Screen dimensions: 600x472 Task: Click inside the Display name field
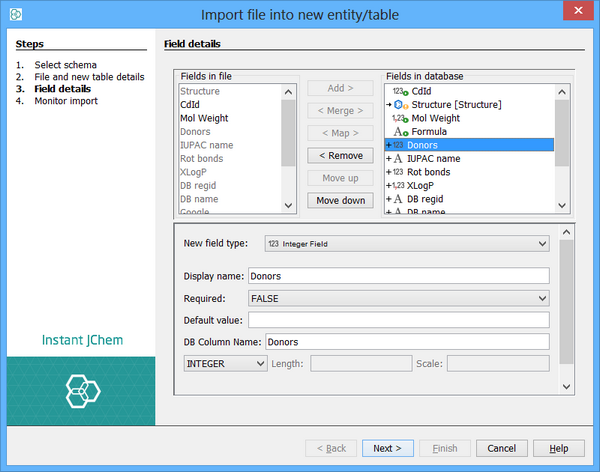click(x=398, y=276)
